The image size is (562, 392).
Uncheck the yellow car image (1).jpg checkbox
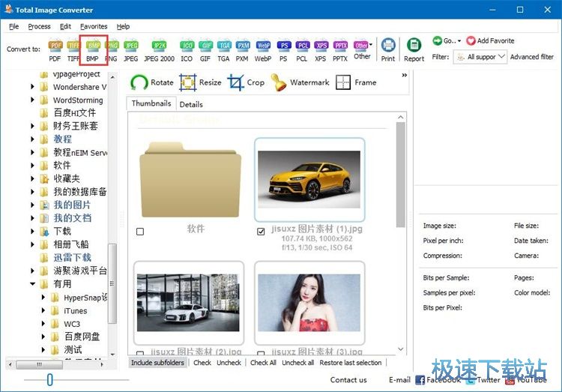(261, 232)
